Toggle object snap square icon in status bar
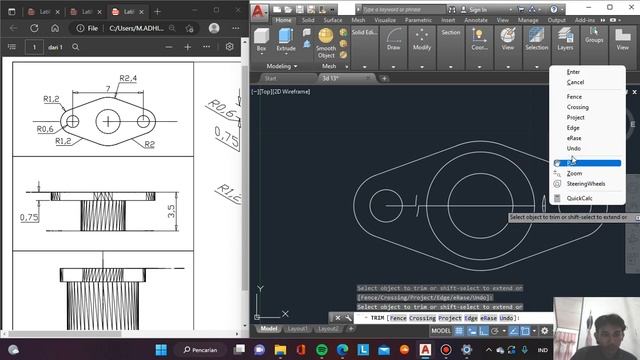The height and width of the screenshot is (360, 640). 525,331
